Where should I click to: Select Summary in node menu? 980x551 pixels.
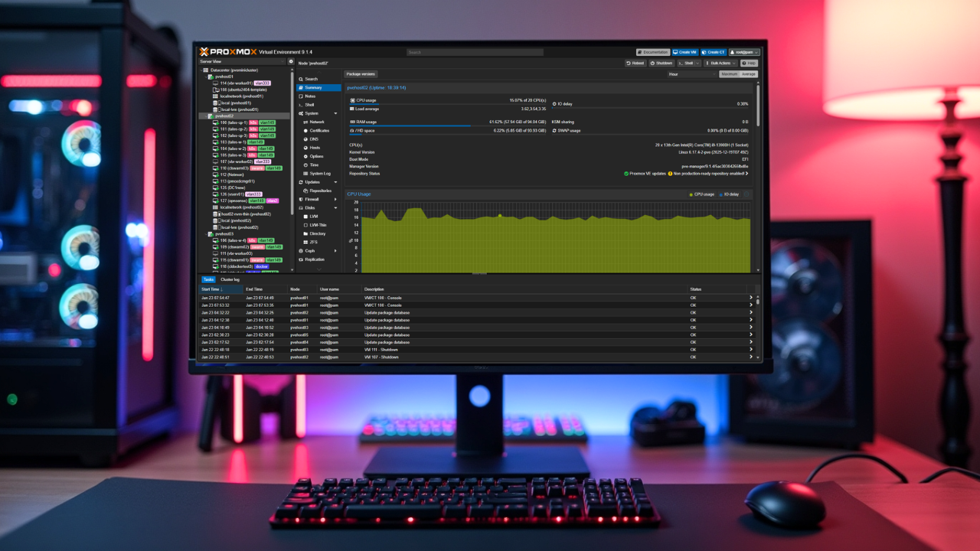click(318, 88)
